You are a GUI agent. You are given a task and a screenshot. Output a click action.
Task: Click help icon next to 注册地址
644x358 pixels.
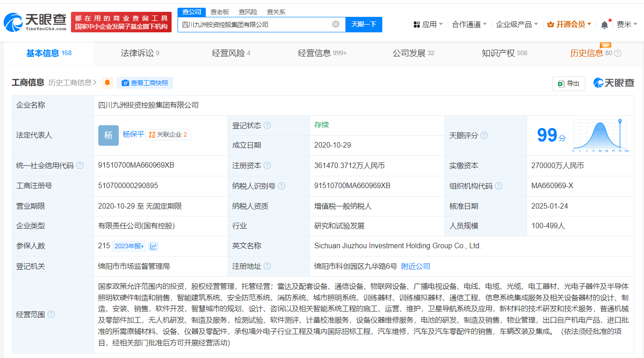(267, 266)
